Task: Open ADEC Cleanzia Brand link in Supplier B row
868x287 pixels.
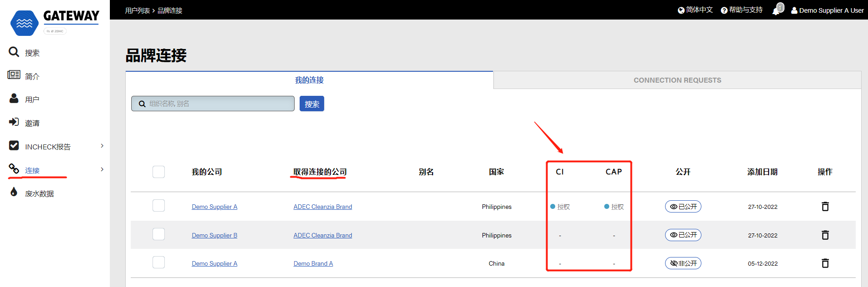Action: 323,236
